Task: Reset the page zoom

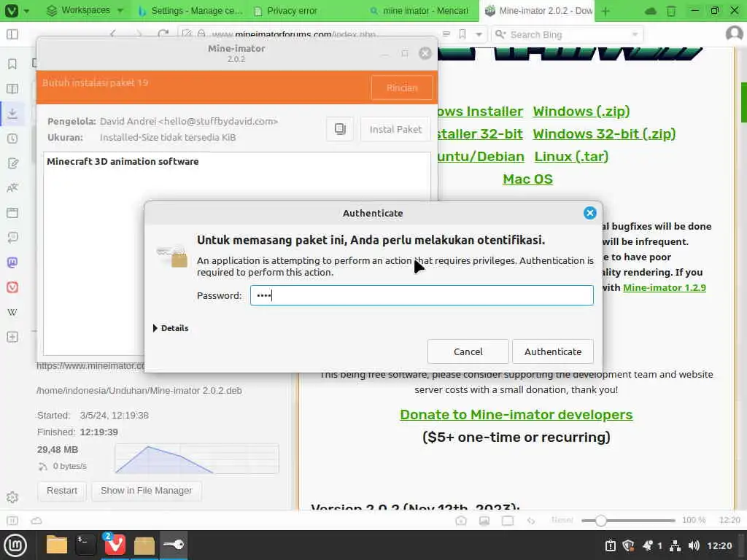Action: click(x=562, y=520)
